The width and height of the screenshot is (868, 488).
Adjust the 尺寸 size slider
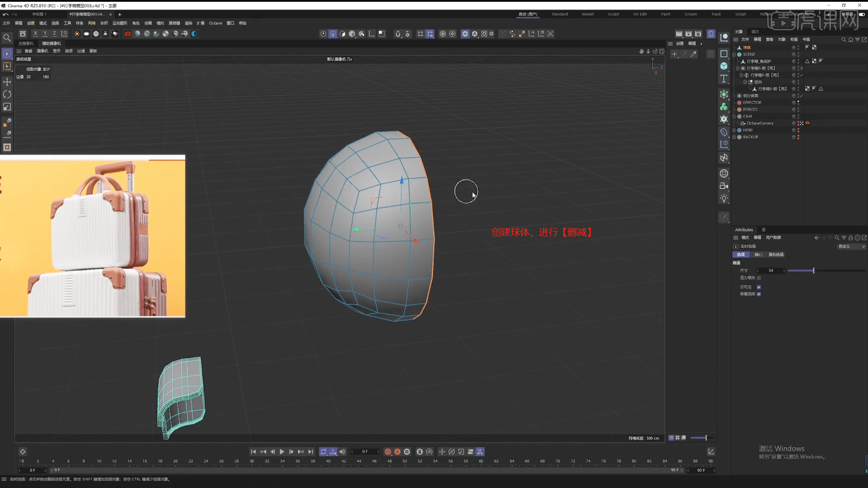tap(826, 271)
